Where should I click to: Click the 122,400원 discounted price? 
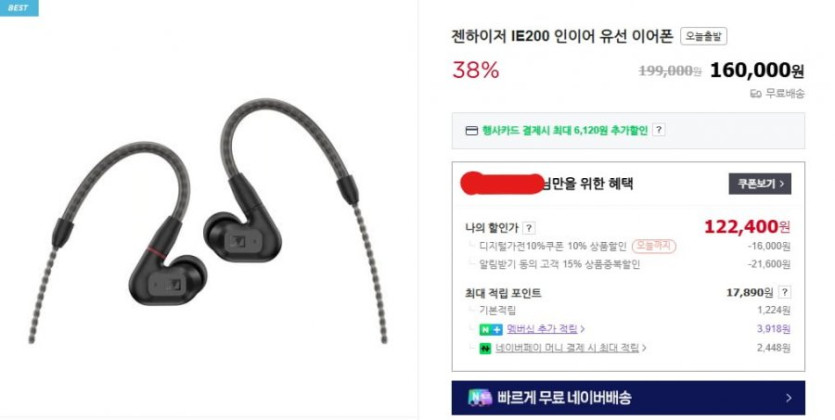click(x=747, y=227)
